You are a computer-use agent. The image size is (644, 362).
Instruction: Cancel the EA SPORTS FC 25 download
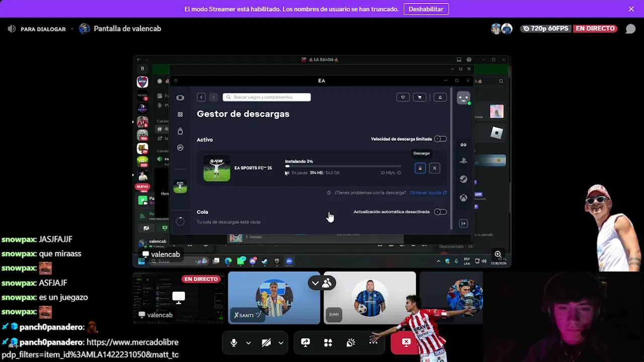coord(435,168)
